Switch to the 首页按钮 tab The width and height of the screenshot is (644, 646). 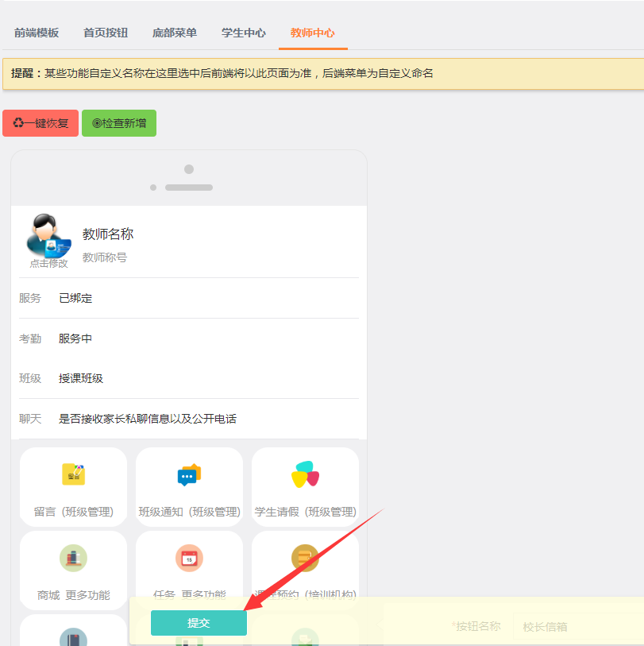coord(106,33)
